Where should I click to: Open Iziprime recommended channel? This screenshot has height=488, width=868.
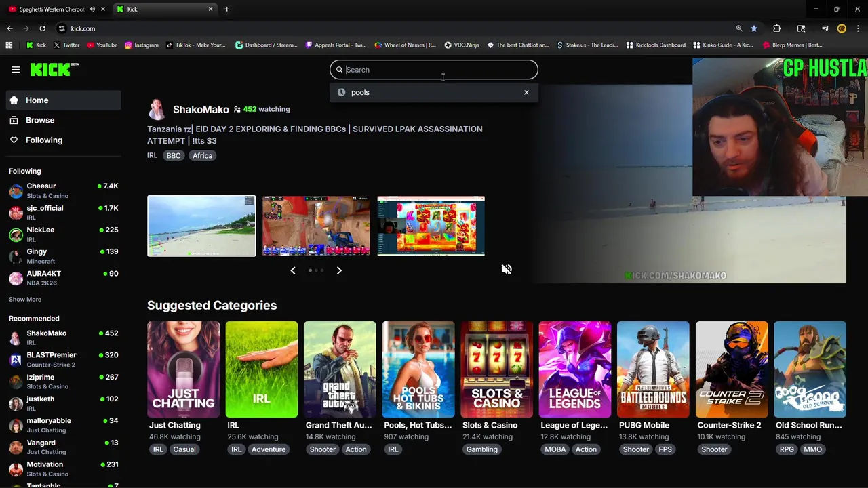tap(64, 381)
